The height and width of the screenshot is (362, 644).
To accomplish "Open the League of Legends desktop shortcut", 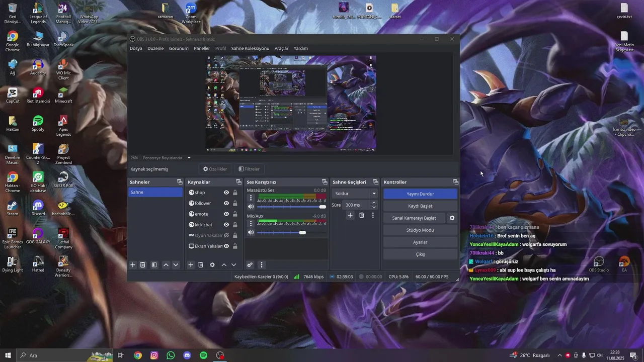I will point(38,14).
